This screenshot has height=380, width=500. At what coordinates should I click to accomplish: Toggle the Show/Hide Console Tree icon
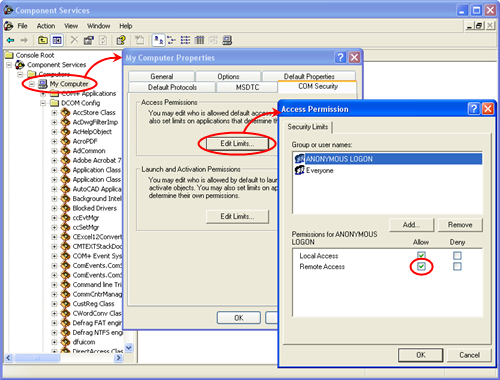pyautogui.click(x=57, y=40)
